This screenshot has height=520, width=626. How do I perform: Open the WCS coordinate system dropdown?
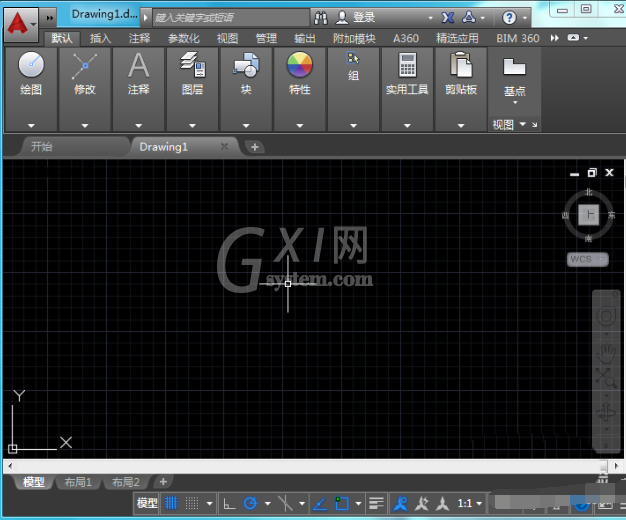coord(588,259)
